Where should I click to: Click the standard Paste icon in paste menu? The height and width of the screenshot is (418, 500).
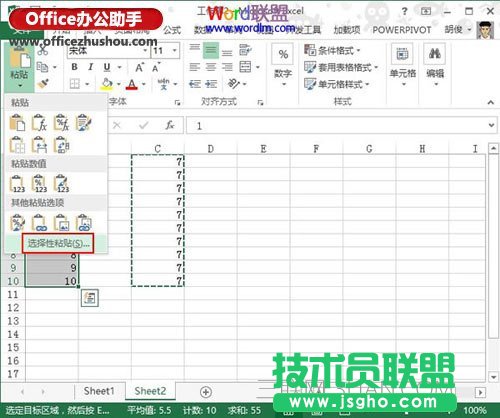(x=17, y=122)
